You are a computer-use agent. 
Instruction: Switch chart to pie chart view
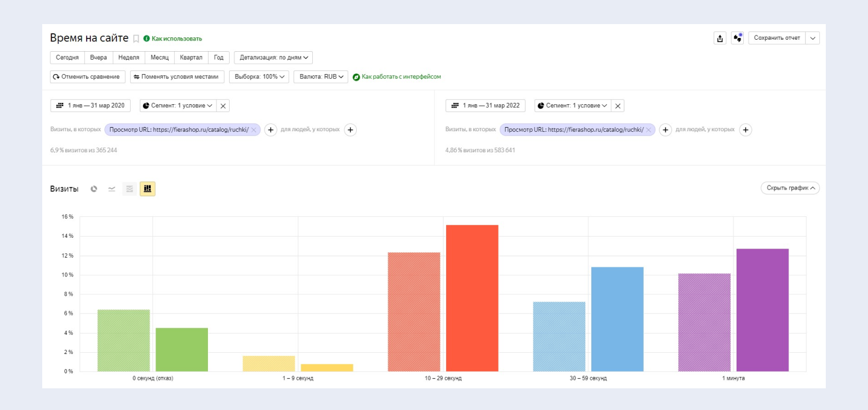94,189
